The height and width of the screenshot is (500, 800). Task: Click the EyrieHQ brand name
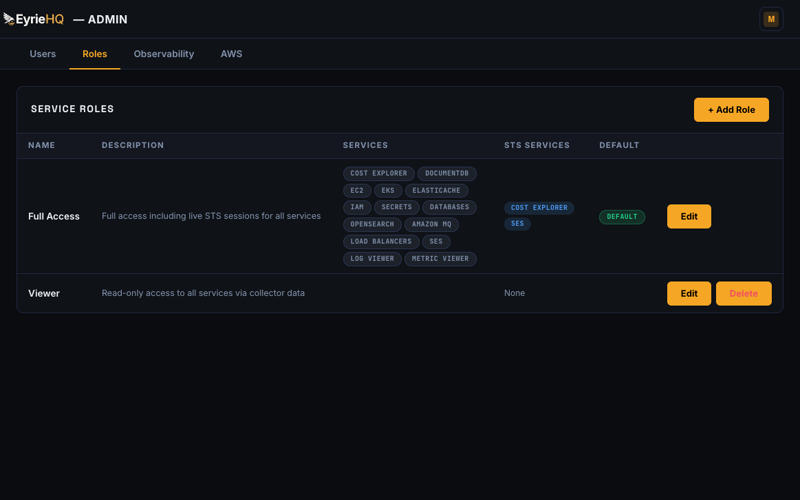pyautogui.click(x=40, y=19)
